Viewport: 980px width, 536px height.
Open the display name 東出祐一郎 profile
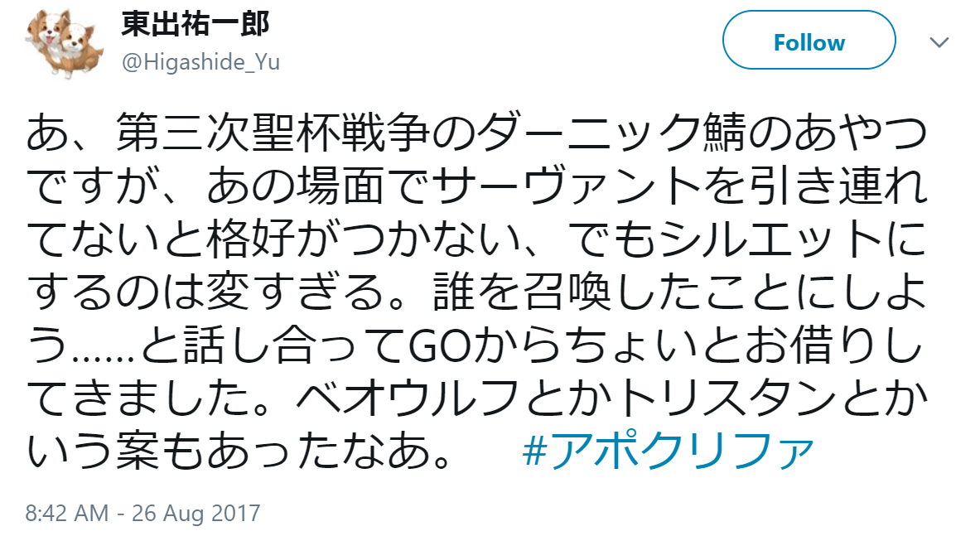click(x=195, y=25)
